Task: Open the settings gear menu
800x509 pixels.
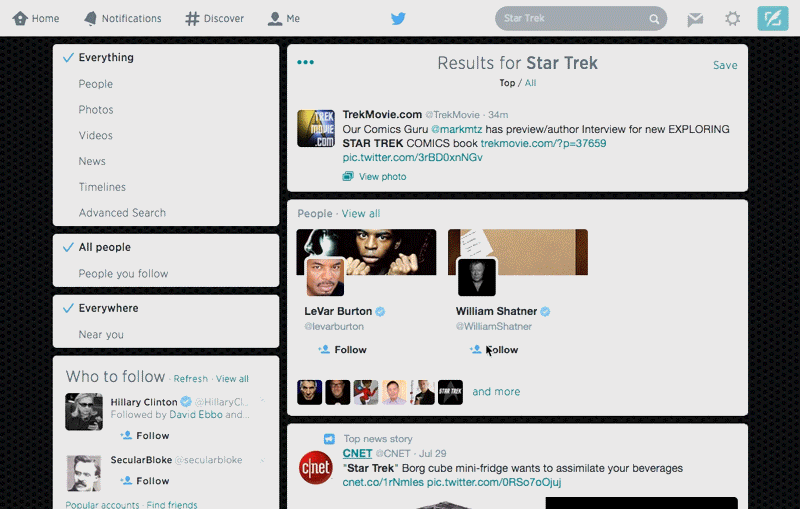Action: (x=733, y=19)
